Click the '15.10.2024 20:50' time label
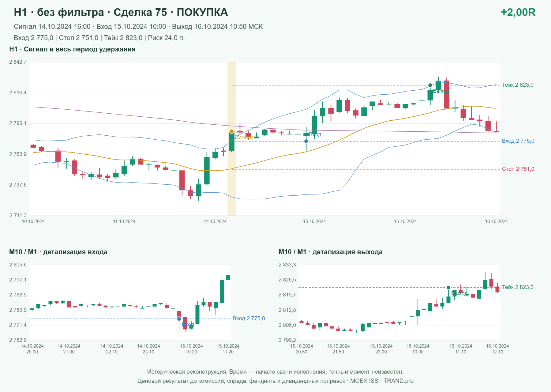The image size is (551, 392). (302, 349)
